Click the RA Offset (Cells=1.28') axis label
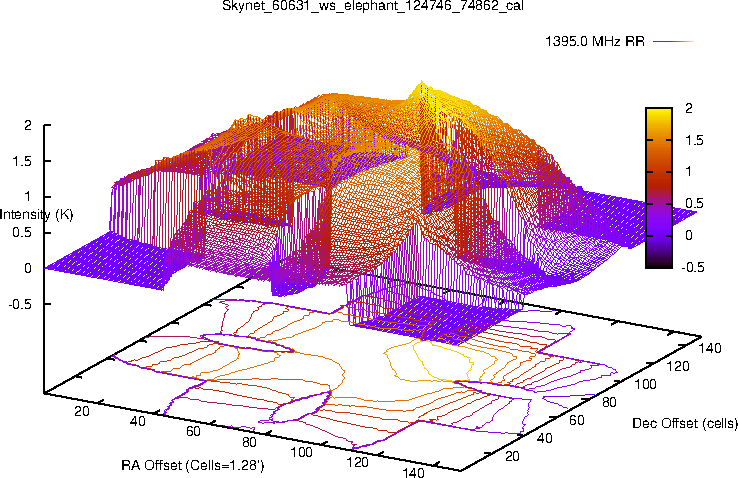 pyautogui.click(x=193, y=466)
